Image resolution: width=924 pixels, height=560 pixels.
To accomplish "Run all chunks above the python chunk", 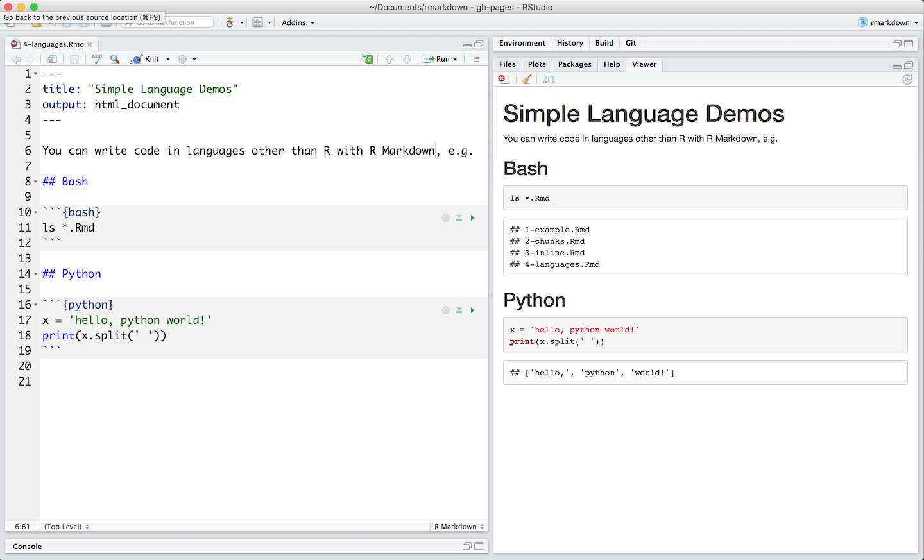I will tap(459, 310).
